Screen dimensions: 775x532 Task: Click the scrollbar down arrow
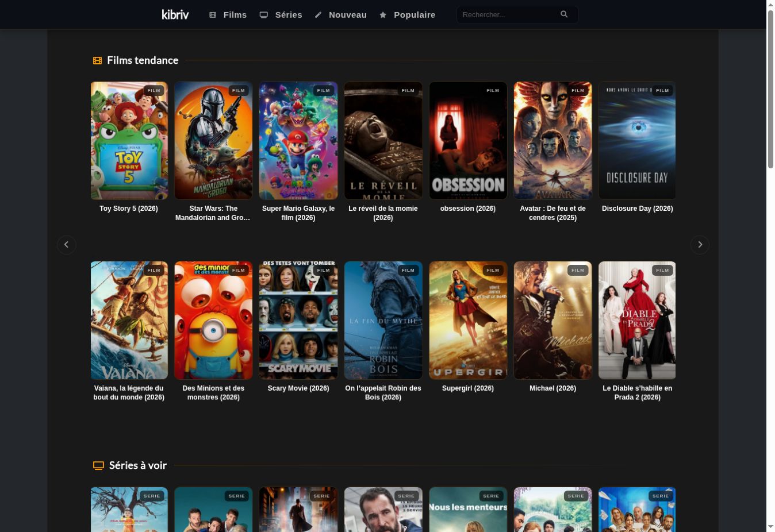pyautogui.click(x=770, y=527)
